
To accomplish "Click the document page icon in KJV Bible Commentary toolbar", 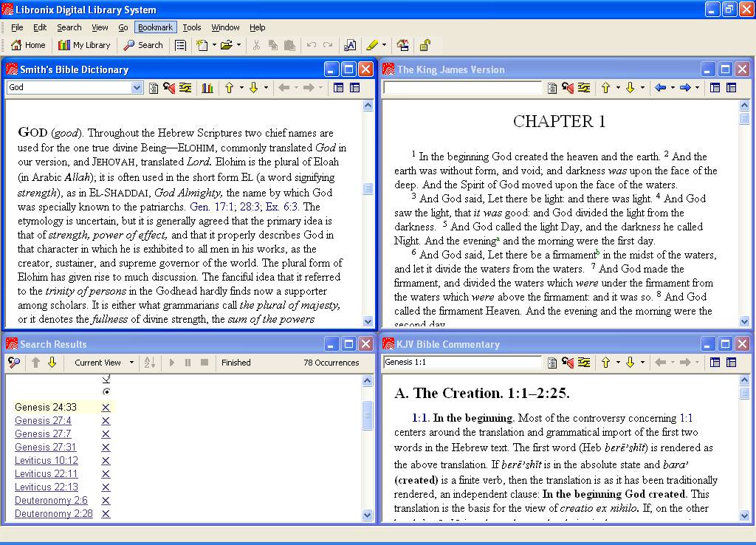I will [552, 362].
